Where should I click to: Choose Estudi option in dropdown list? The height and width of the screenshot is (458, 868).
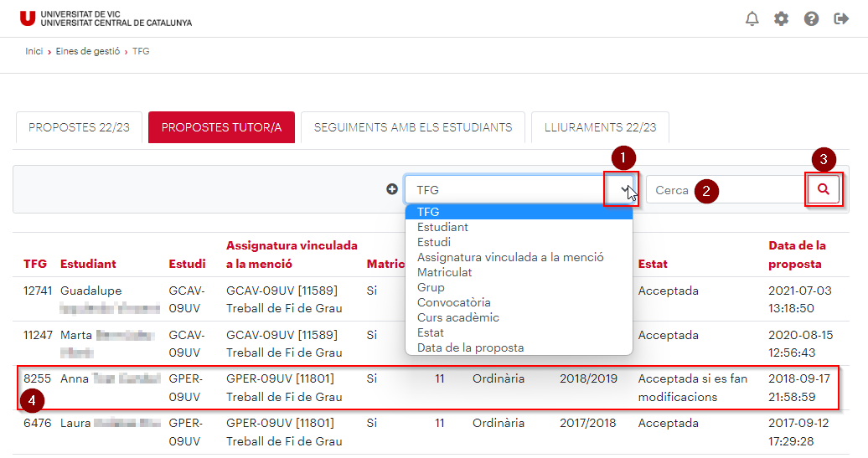click(x=519, y=242)
